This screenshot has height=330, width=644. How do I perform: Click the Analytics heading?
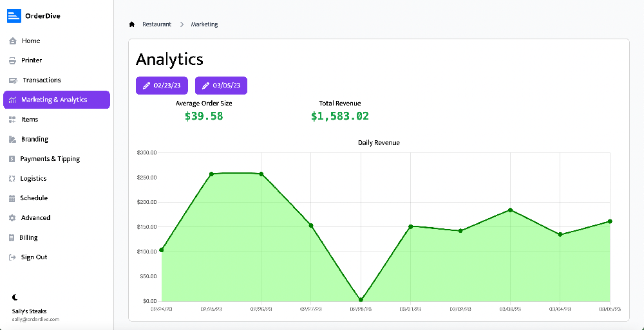click(x=169, y=60)
